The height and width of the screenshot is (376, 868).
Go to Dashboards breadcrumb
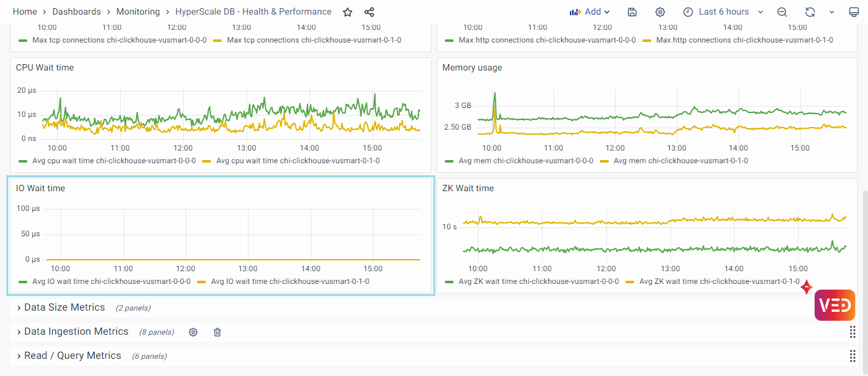click(x=76, y=12)
